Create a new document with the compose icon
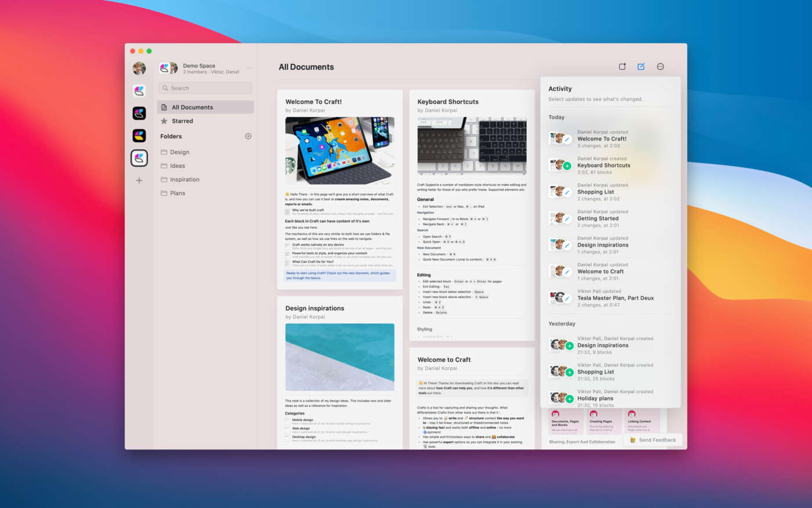Viewport: 812px width, 508px height. [641, 67]
